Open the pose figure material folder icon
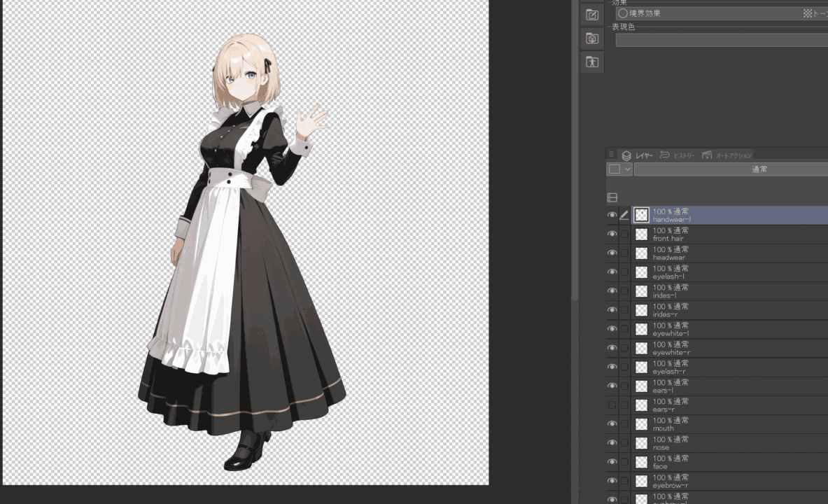 pyautogui.click(x=592, y=62)
